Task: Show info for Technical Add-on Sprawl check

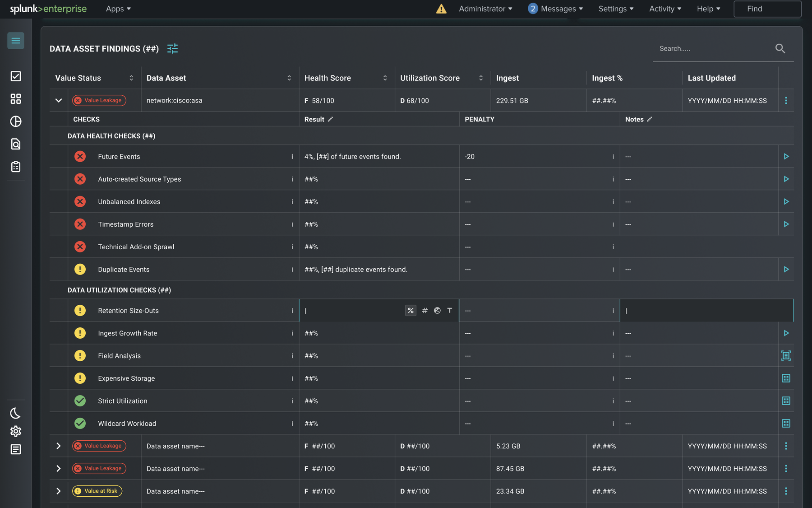Action: (x=292, y=247)
